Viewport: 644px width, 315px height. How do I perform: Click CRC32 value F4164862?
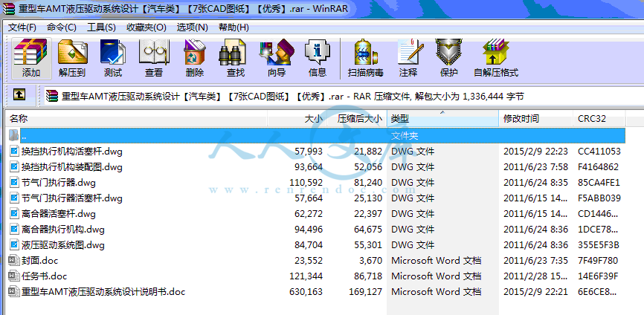tap(598, 167)
